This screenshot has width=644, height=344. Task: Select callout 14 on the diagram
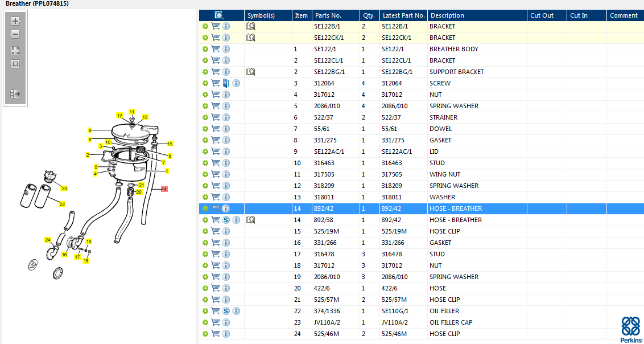click(x=164, y=190)
